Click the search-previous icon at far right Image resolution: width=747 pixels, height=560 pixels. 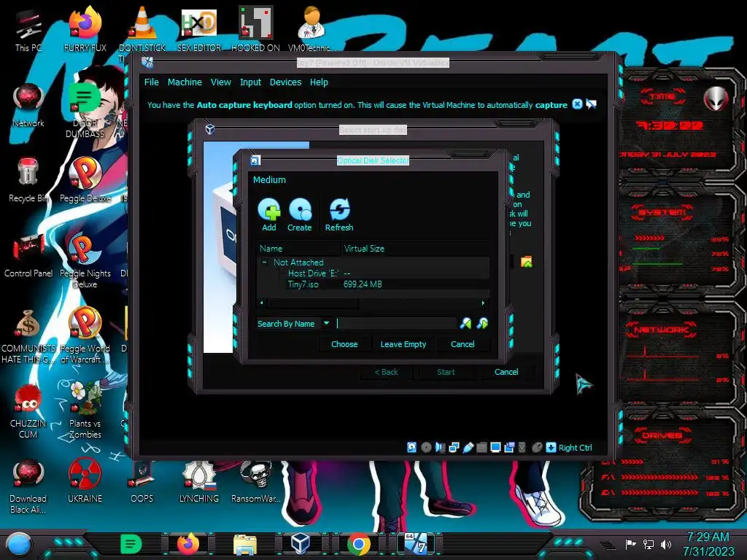pyautogui.click(x=482, y=324)
